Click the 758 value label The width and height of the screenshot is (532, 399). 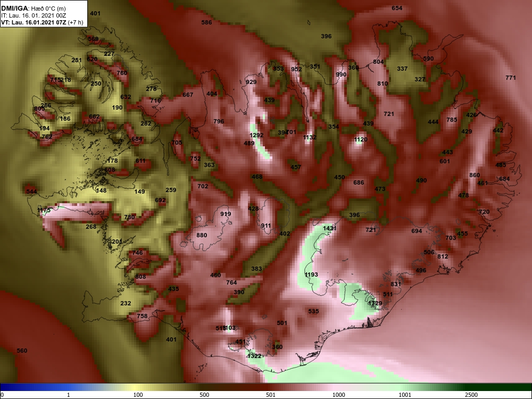(142, 316)
